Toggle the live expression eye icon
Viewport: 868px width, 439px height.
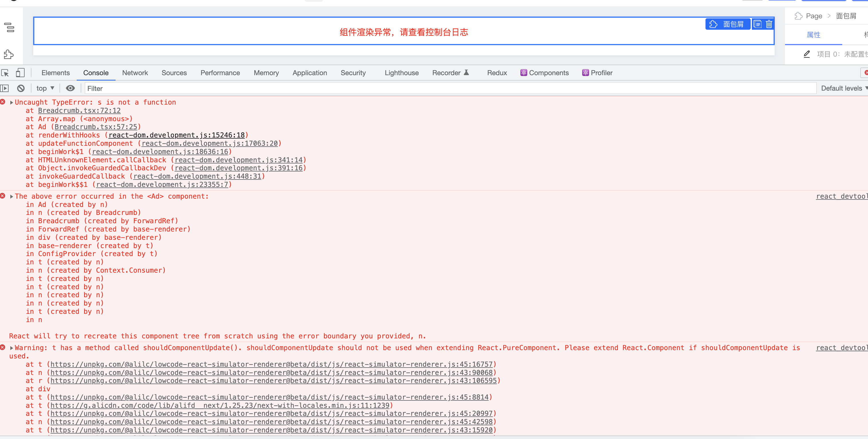tap(70, 88)
